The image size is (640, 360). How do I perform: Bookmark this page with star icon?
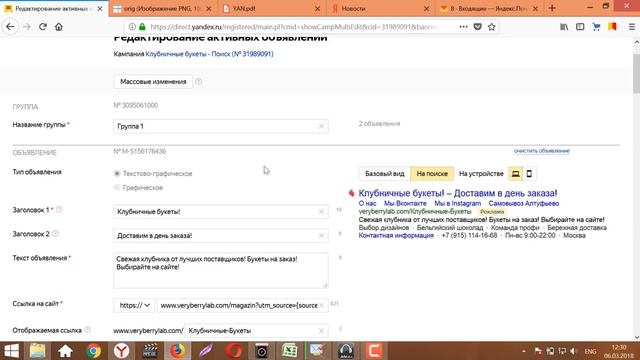[491, 27]
